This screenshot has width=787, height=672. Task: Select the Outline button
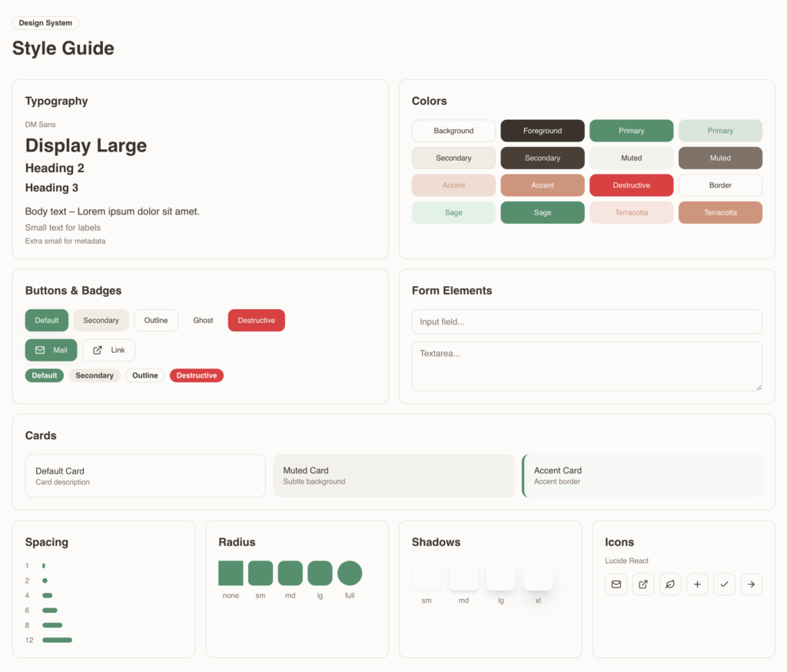(156, 320)
